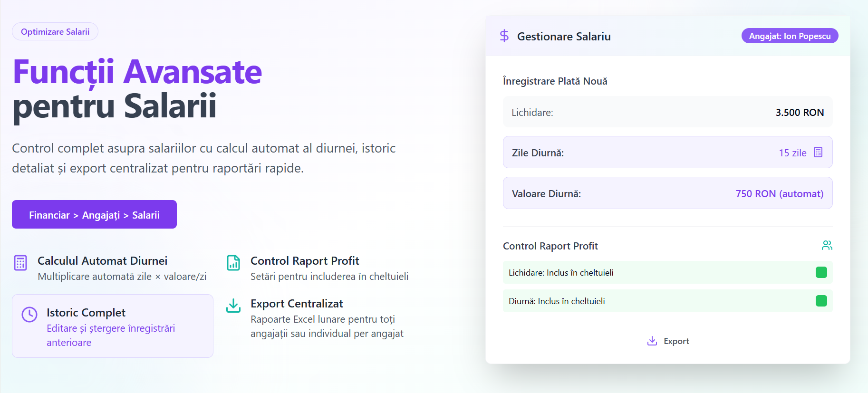Click the Financiar > Angajați > Salarii button
868x393 pixels.
[x=94, y=214]
